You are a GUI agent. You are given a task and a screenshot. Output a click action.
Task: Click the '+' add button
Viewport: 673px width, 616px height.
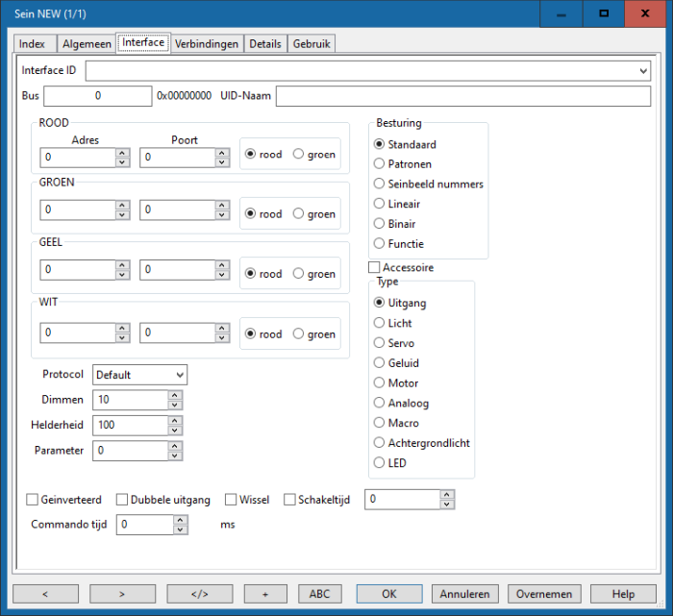click(265, 594)
